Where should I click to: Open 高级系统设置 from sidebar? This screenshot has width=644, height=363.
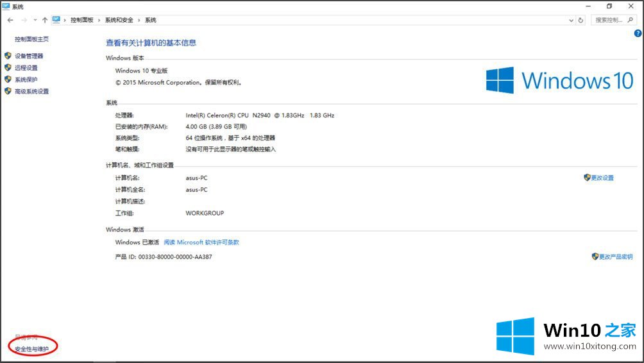(31, 91)
